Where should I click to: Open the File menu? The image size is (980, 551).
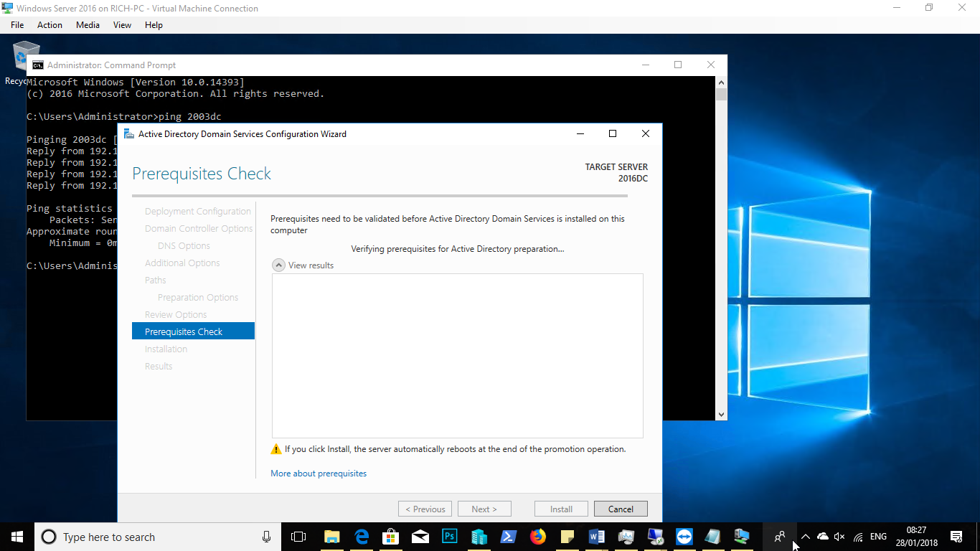[x=17, y=24]
